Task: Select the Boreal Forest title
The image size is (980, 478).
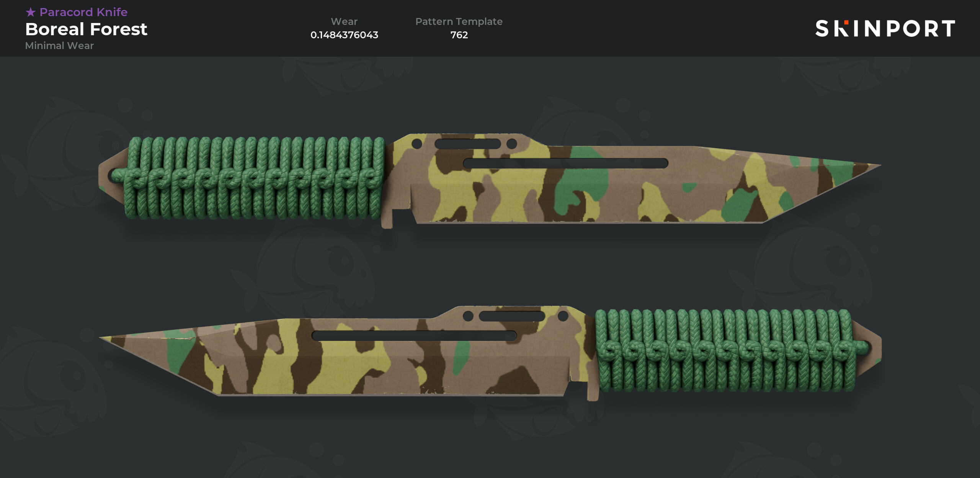Action: coord(86,29)
